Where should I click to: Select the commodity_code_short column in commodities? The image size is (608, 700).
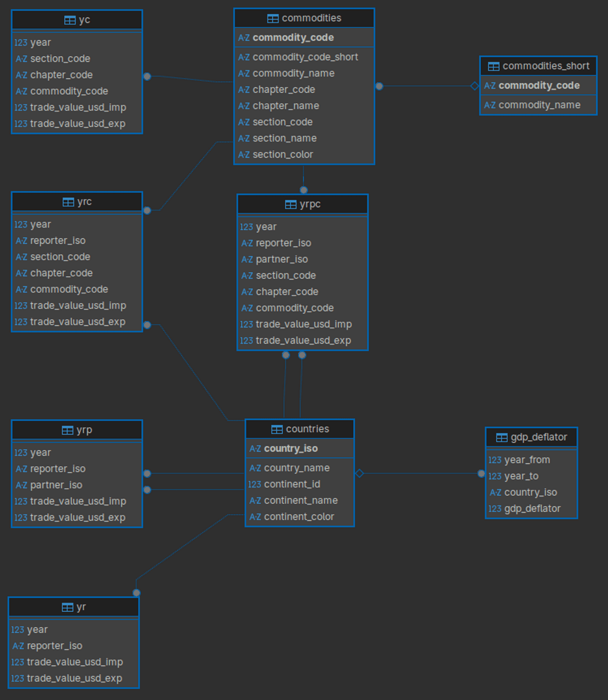point(305,57)
